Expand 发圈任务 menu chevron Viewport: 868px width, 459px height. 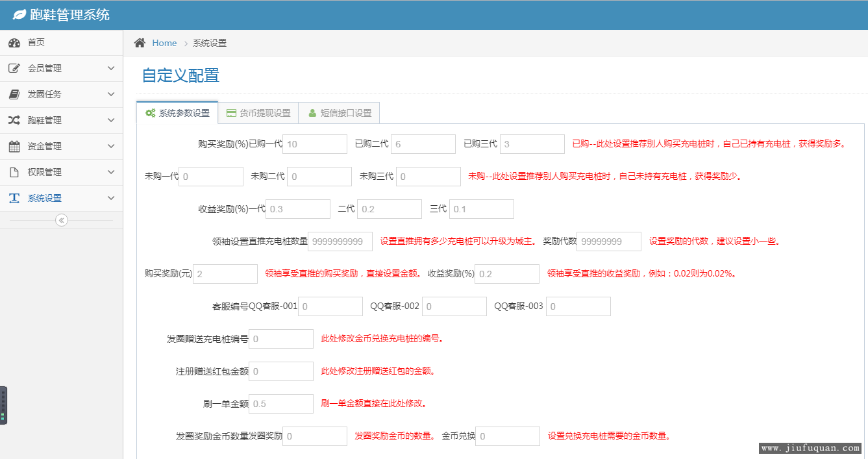[x=111, y=94]
